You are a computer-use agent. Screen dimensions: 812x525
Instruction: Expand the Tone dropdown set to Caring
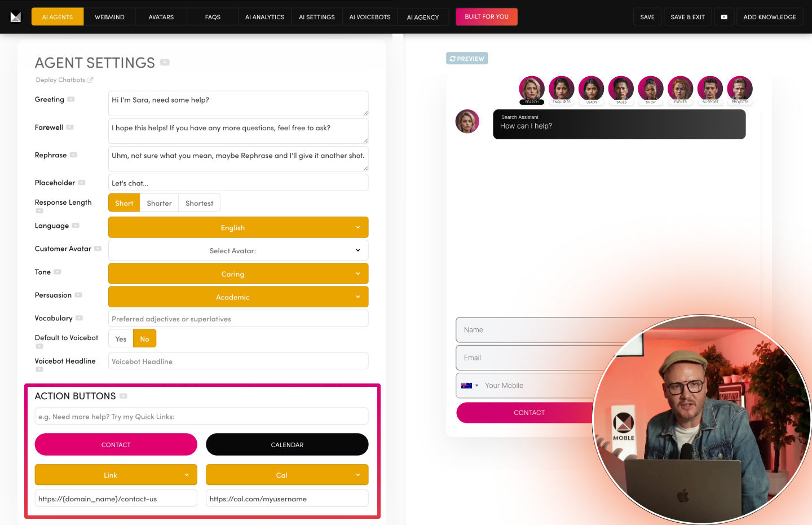(x=238, y=273)
